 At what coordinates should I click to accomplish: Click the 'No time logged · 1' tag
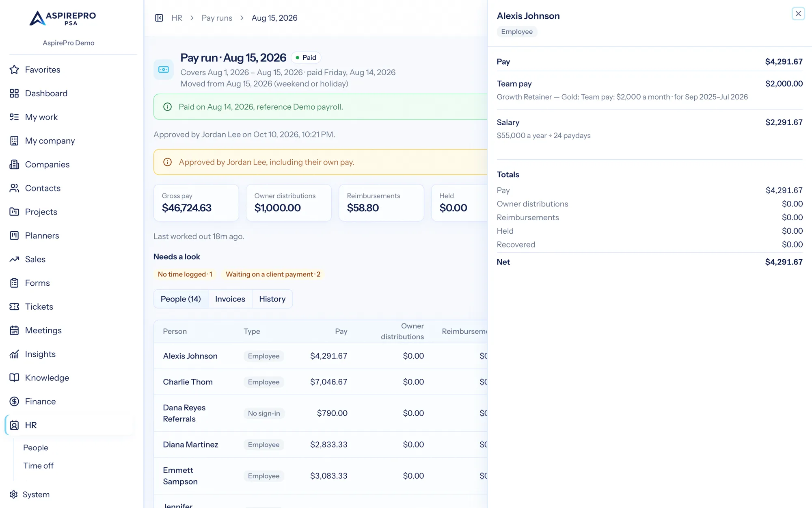(x=185, y=274)
